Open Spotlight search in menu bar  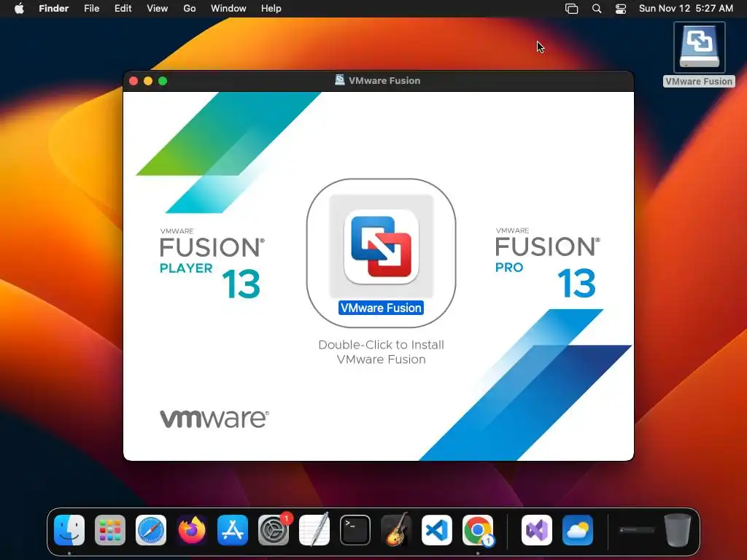click(x=597, y=9)
